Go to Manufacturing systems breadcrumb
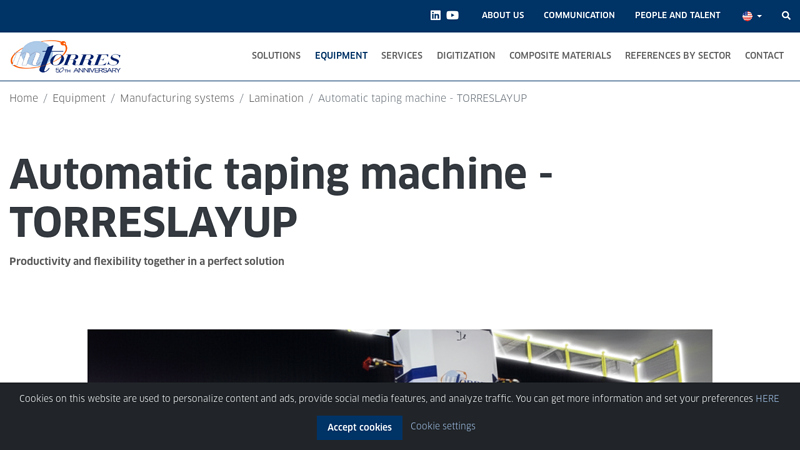 (177, 98)
